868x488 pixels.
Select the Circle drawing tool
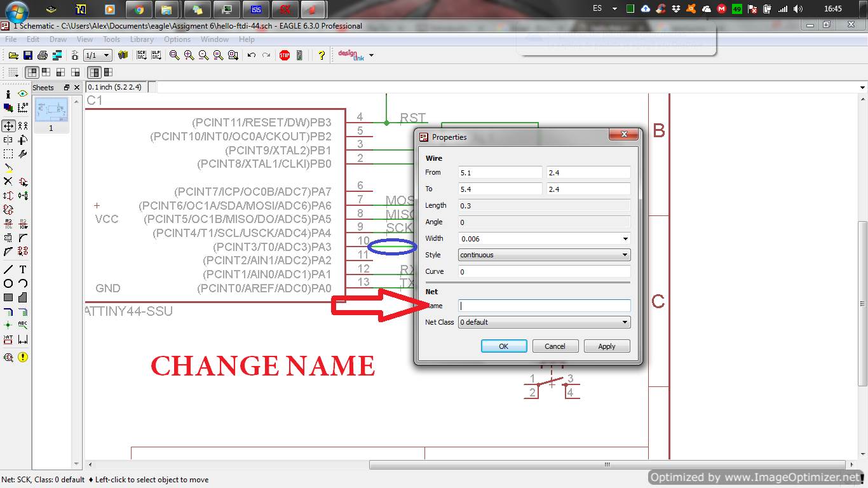[x=8, y=283]
